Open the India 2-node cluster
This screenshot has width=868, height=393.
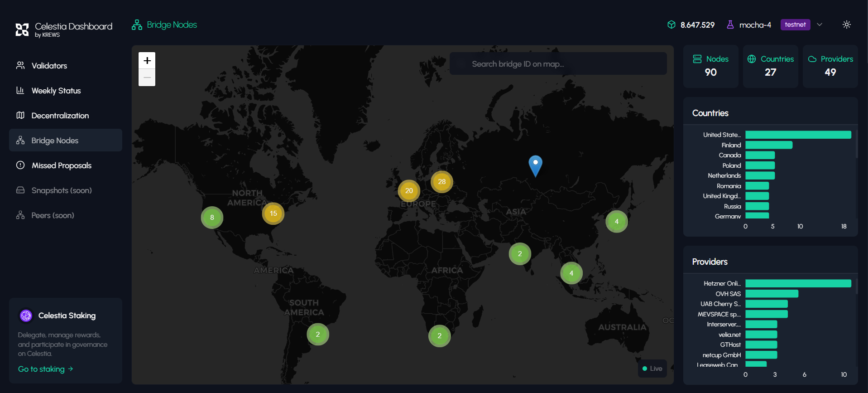(520, 254)
